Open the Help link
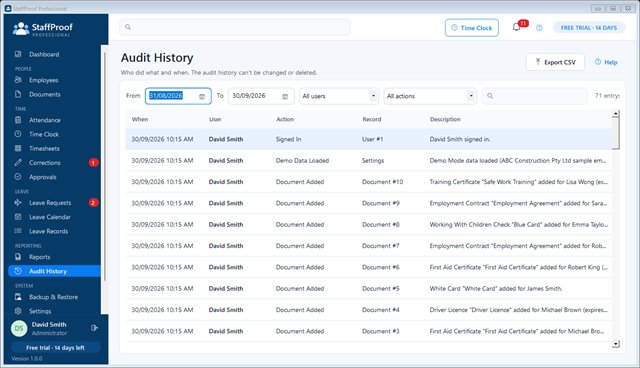640x368 pixels. coord(606,62)
